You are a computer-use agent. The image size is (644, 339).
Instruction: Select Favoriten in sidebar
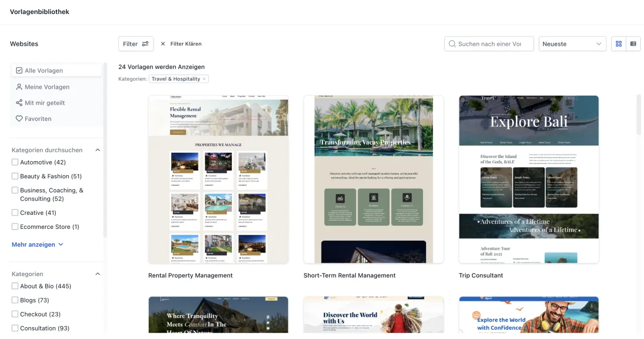tap(57, 119)
